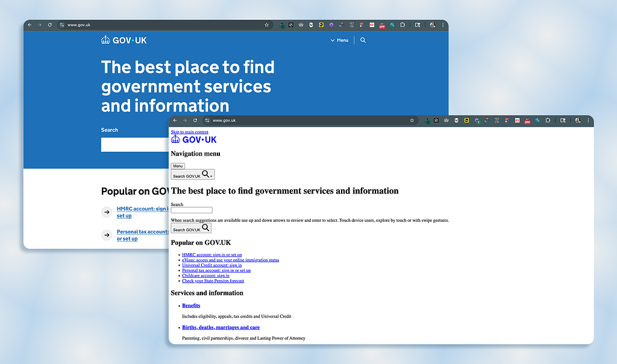Open 'Personal tax account' link in styled window

[142, 235]
